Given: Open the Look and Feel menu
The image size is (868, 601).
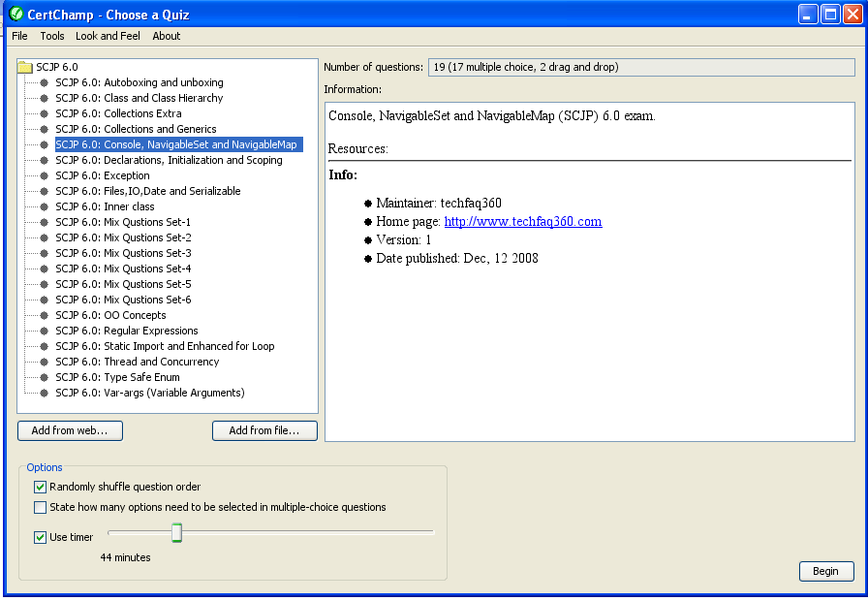Looking at the screenshot, I should (x=108, y=36).
